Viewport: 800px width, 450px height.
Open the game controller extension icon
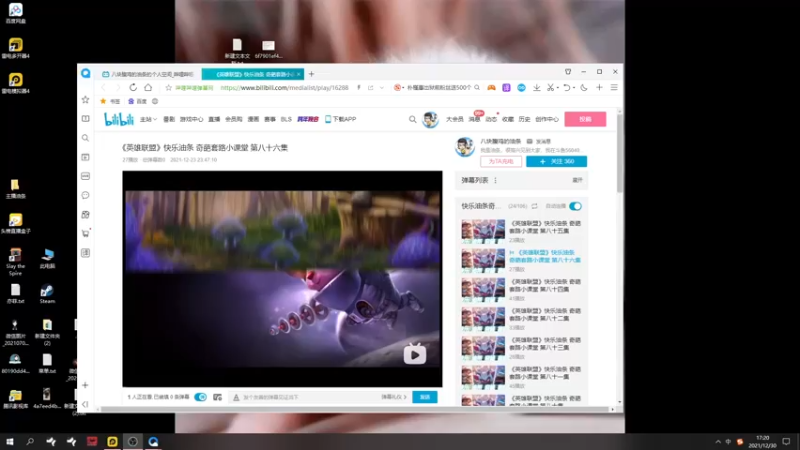(x=491, y=88)
